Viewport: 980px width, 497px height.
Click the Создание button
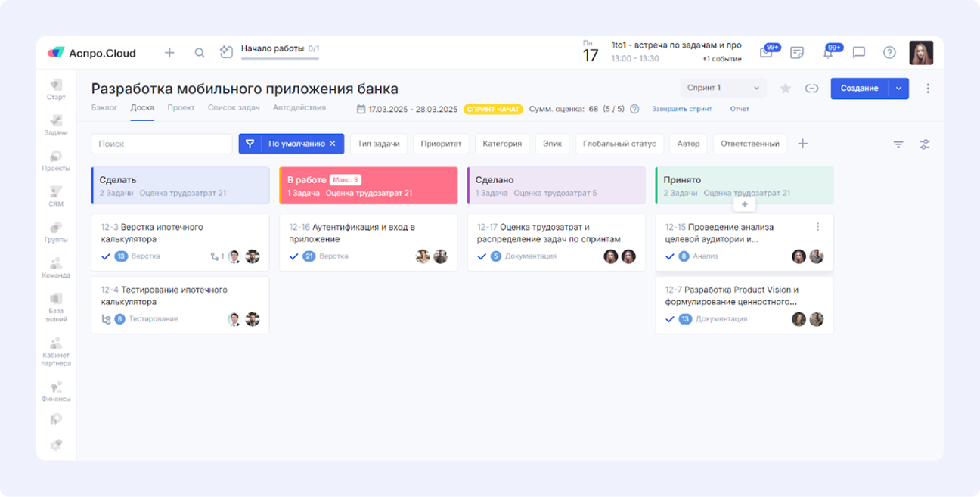click(860, 89)
